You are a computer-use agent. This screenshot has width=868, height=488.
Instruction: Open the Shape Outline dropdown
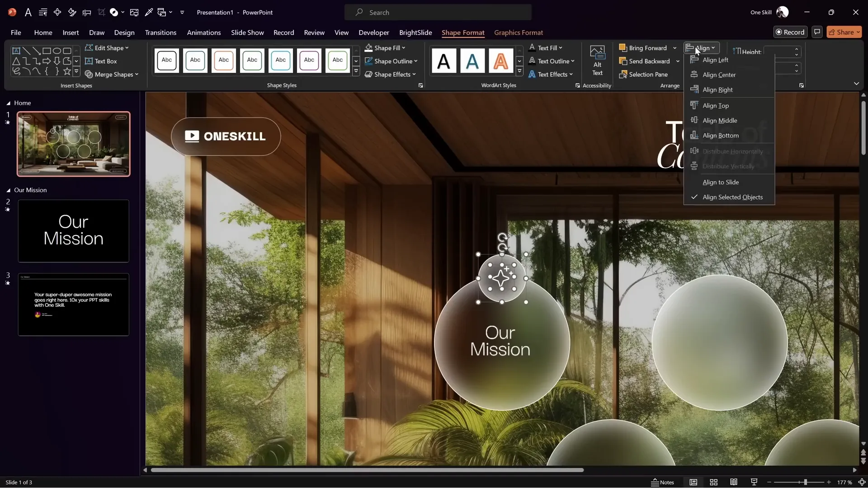tap(391, 61)
